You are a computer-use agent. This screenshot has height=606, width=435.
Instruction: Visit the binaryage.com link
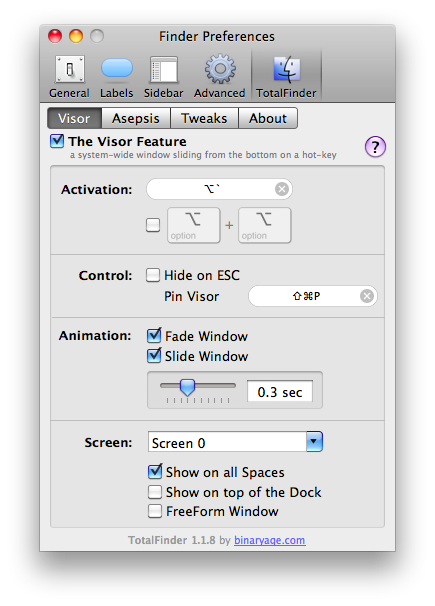(x=270, y=540)
